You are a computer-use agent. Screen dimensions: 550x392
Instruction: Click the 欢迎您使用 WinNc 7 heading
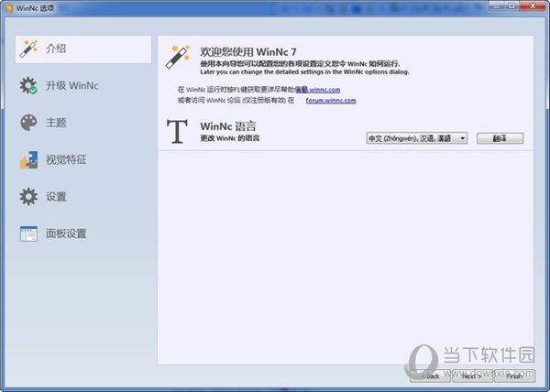(x=248, y=52)
